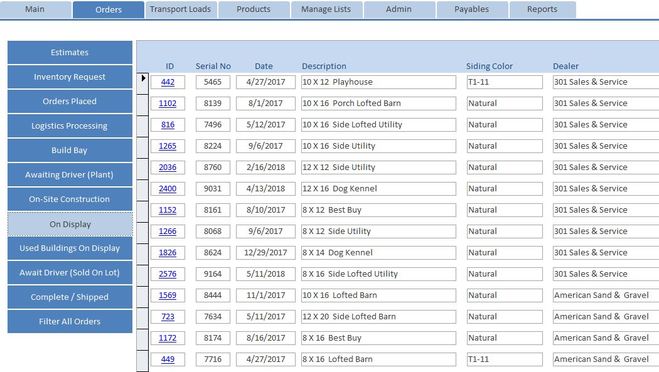View Used Buildings On Display
The image size is (659, 372).
(x=70, y=248)
